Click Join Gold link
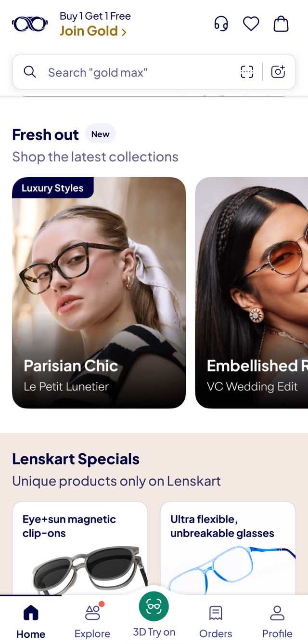Viewport: 308px width, 644px height. [x=89, y=31]
